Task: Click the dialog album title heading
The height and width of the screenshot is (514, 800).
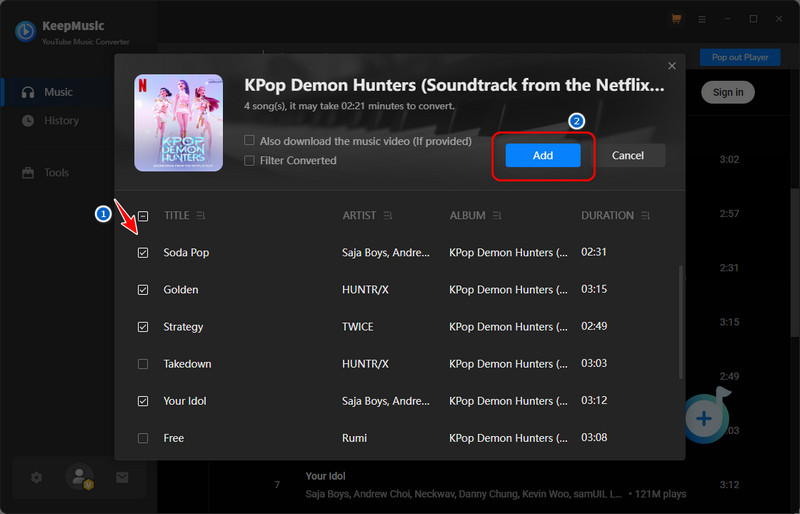Action: pyautogui.click(x=454, y=85)
